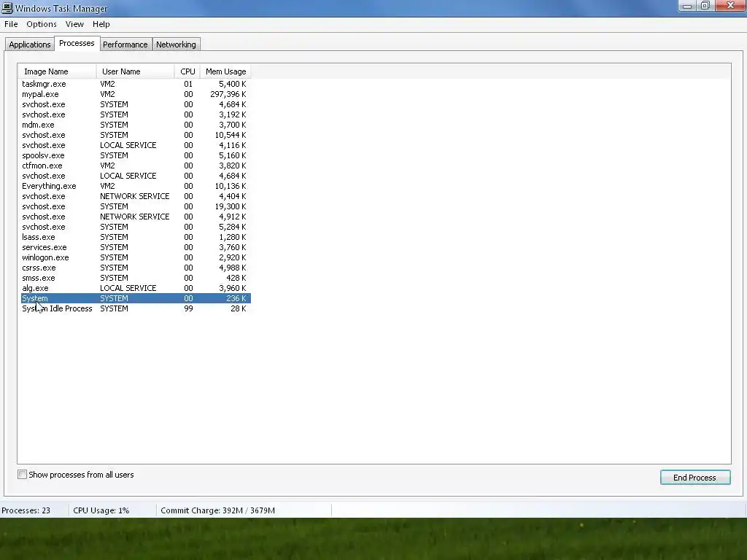
Task: Click the Task Manager title bar icon
Action: click(x=7, y=8)
